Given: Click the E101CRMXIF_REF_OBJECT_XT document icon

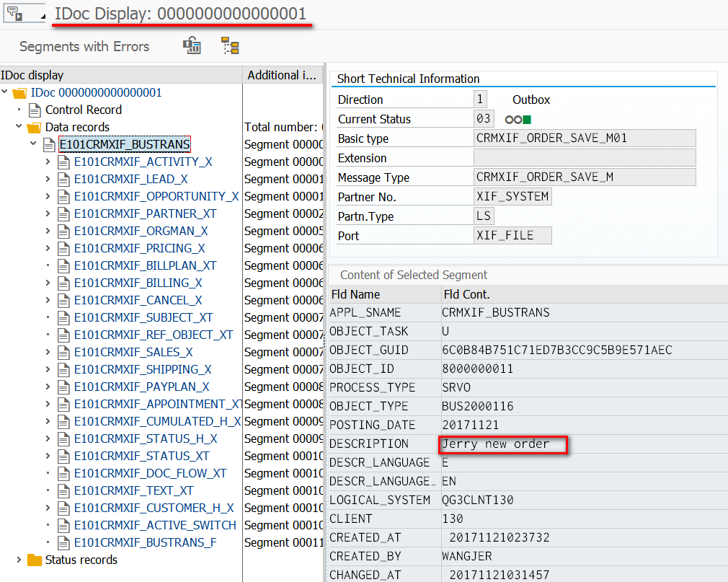Looking at the screenshot, I should pos(63,335).
